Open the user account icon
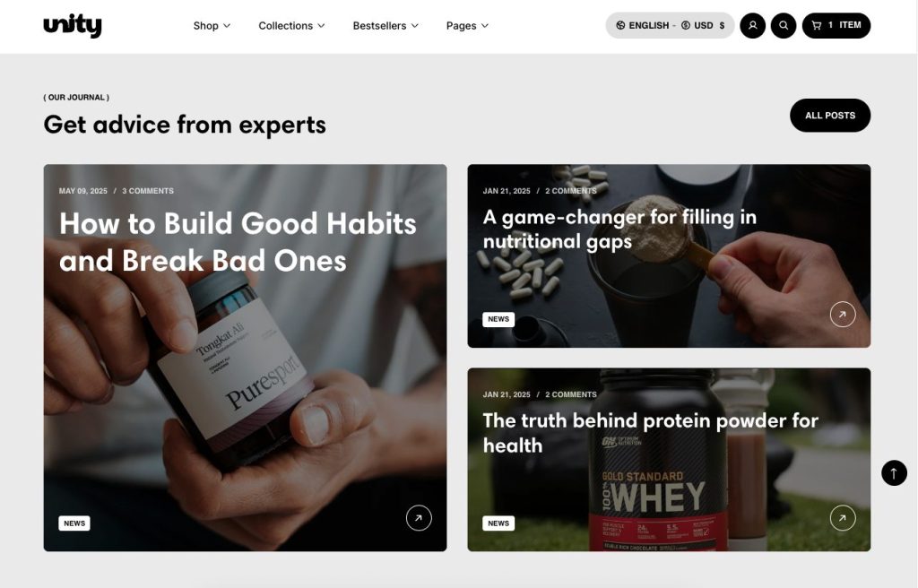 (752, 26)
